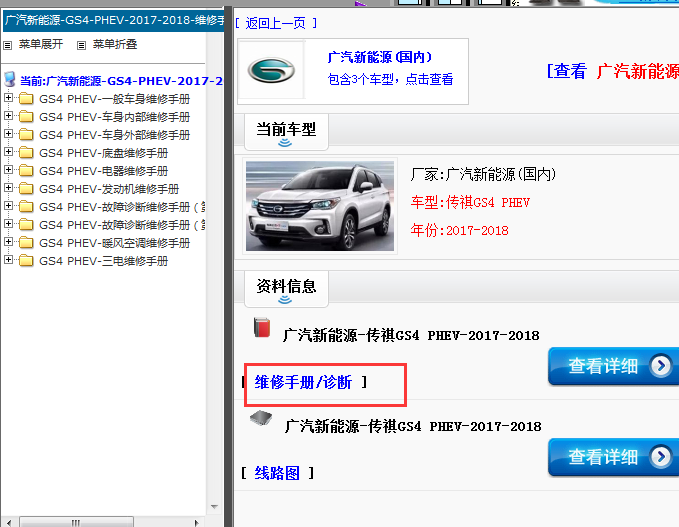The image size is (679, 527).
Task: Click the scroll-left arrow of tree panel
Action: [x=9, y=522]
